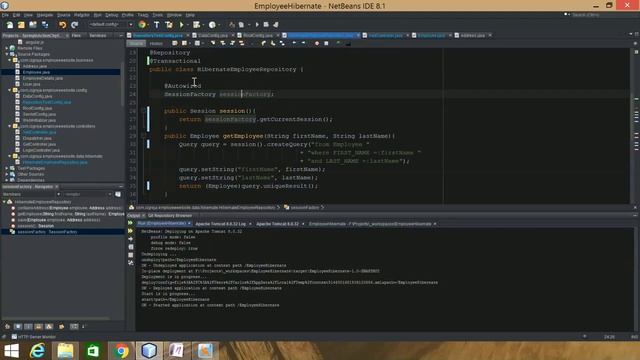
Task: Click the Projects panel vertical scrollbar
Action: pyautogui.click(x=122, y=84)
